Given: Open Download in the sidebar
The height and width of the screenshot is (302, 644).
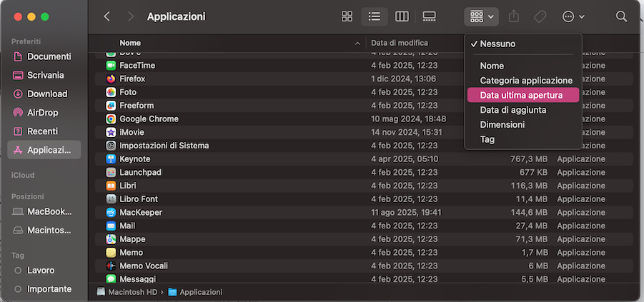Looking at the screenshot, I should pos(47,94).
